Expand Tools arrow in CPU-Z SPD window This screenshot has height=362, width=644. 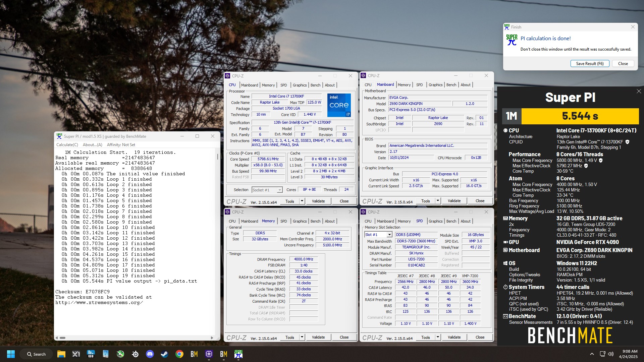tap(438, 337)
